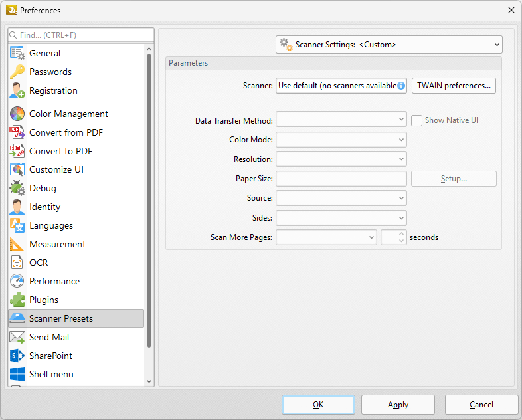Open Passwords preferences page
522x420 pixels.
[x=50, y=72]
